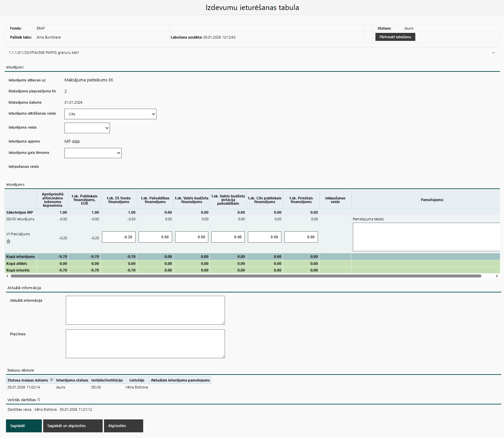Image resolution: width=504 pixels, height=438 pixels.
Task: Click the Privātais finansējums input field
Action: tap(301, 237)
